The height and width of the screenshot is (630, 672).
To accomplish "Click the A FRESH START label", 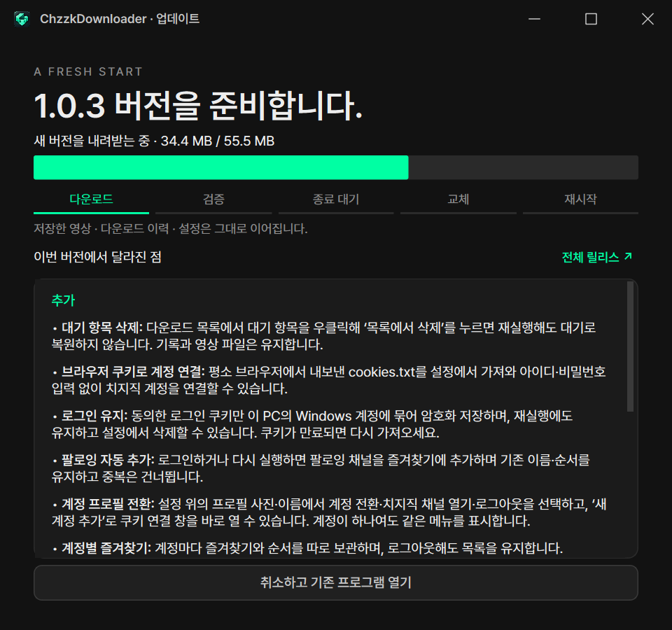I will (88, 71).
